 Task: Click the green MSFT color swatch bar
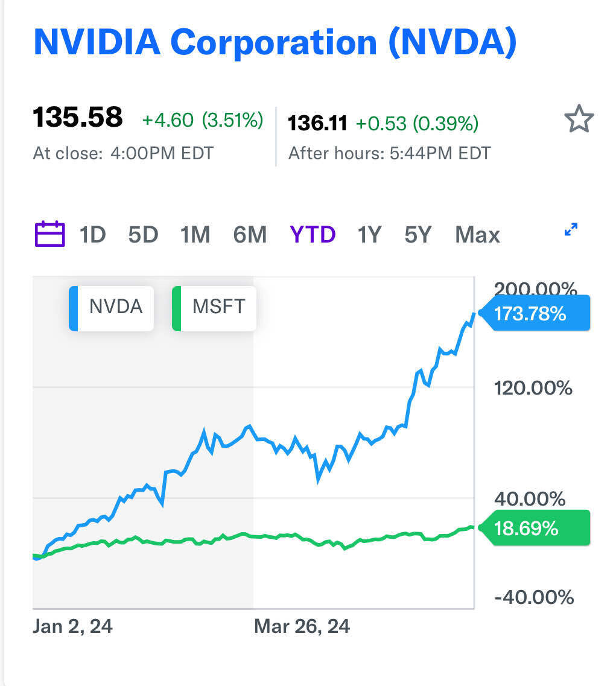(176, 308)
